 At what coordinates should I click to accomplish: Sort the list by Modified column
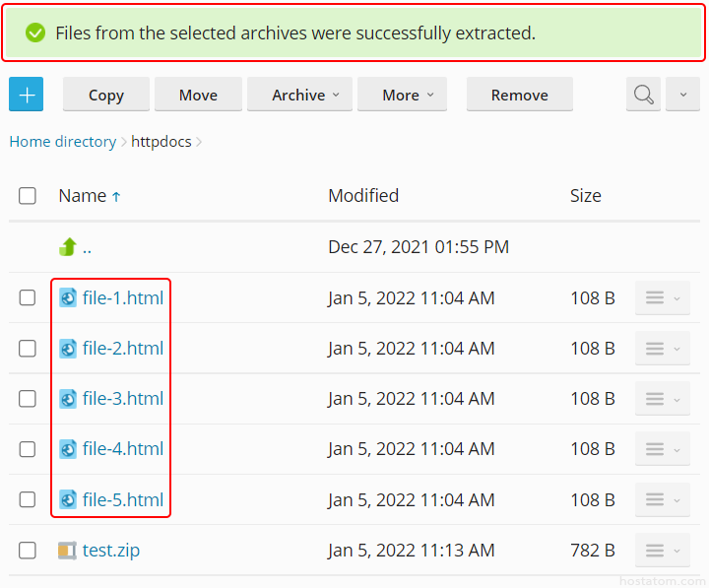click(x=363, y=196)
